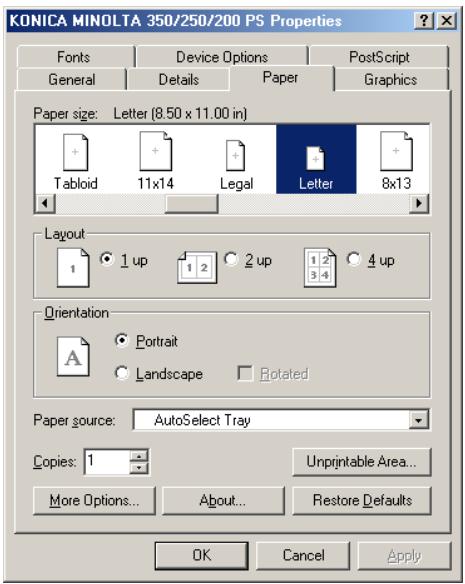The image size is (465, 584).
Task: Click the orientation preview page icon
Action: 73,356
